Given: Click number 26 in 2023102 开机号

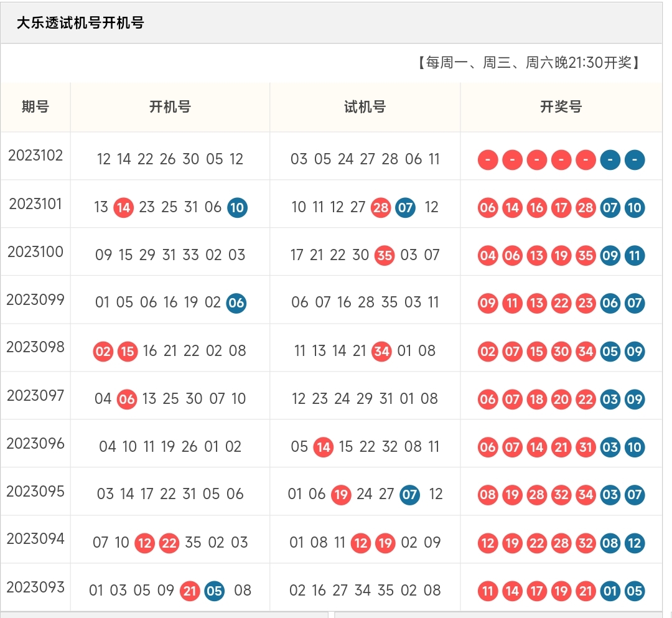Looking at the screenshot, I should coord(167,159).
